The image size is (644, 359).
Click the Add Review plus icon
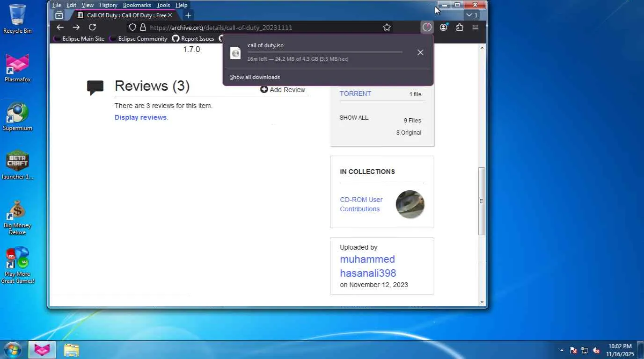(x=264, y=89)
